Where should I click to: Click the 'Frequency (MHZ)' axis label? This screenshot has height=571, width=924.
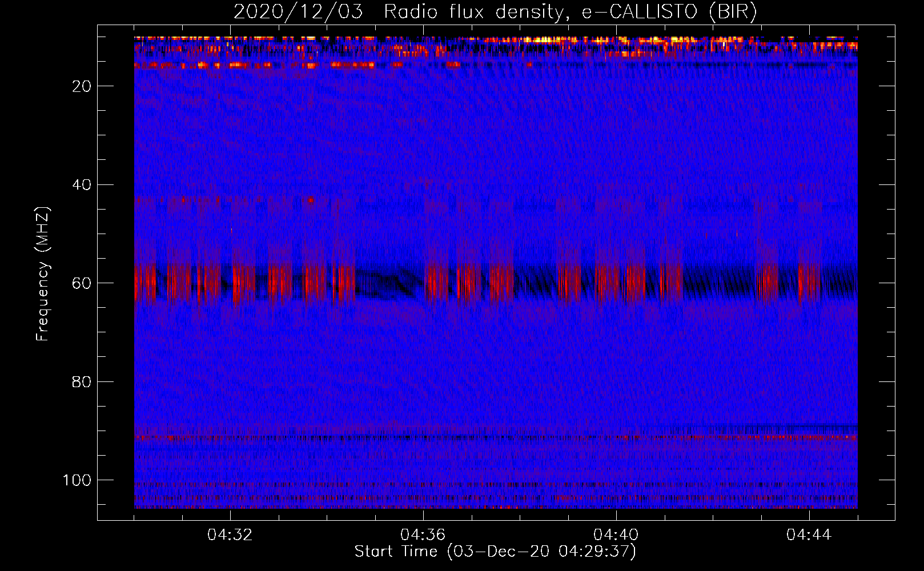(x=43, y=274)
